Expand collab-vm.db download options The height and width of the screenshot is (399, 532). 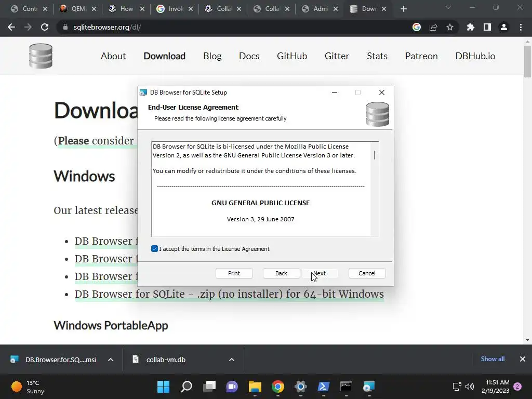tap(232, 360)
